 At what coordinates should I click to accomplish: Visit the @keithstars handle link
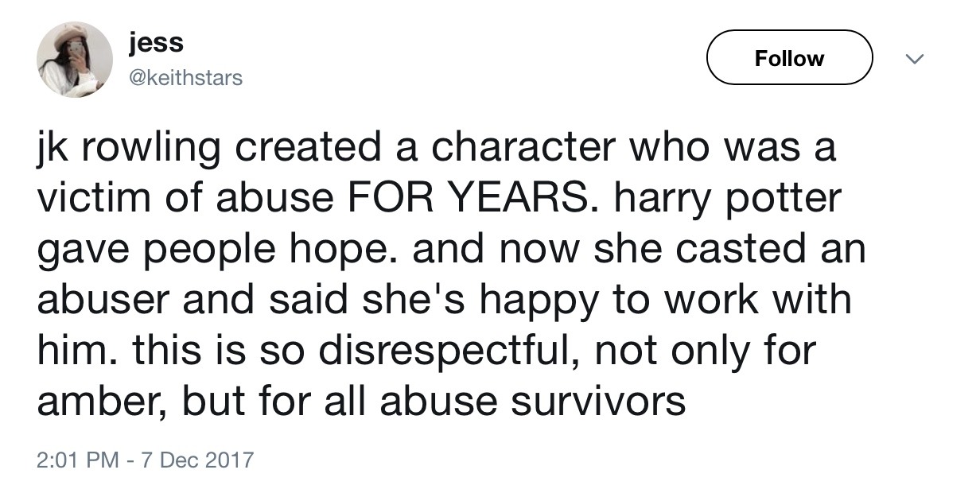click(x=185, y=78)
